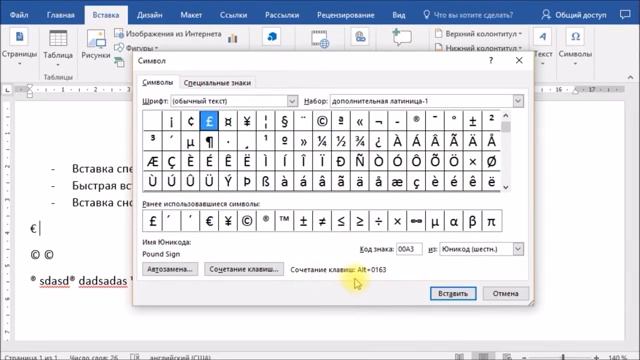Select the ½ fraction symbol
640x360 pixels.
pos(341,141)
